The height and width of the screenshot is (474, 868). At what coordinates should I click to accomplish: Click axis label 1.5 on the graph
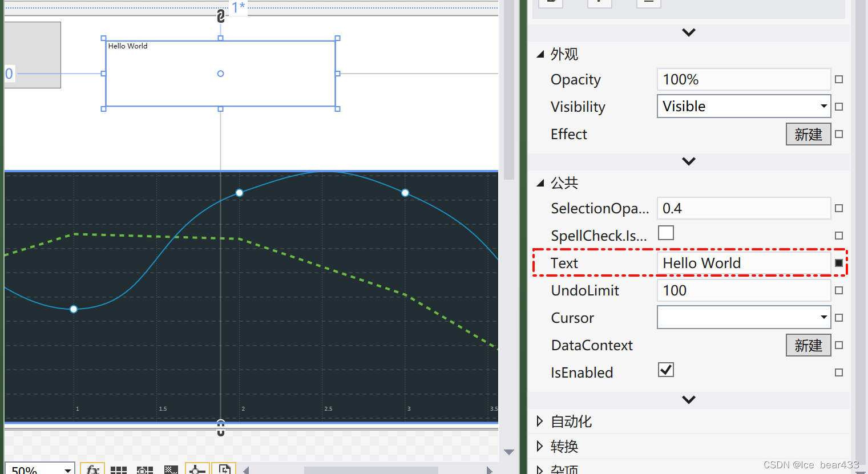[163, 409]
